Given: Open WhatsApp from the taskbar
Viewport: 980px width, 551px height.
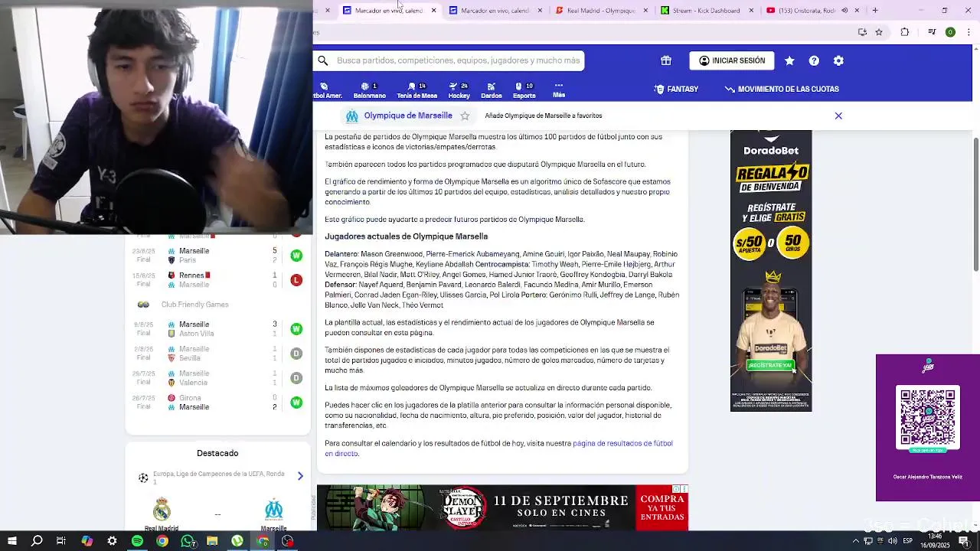Looking at the screenshot, I should coord(188,541).
